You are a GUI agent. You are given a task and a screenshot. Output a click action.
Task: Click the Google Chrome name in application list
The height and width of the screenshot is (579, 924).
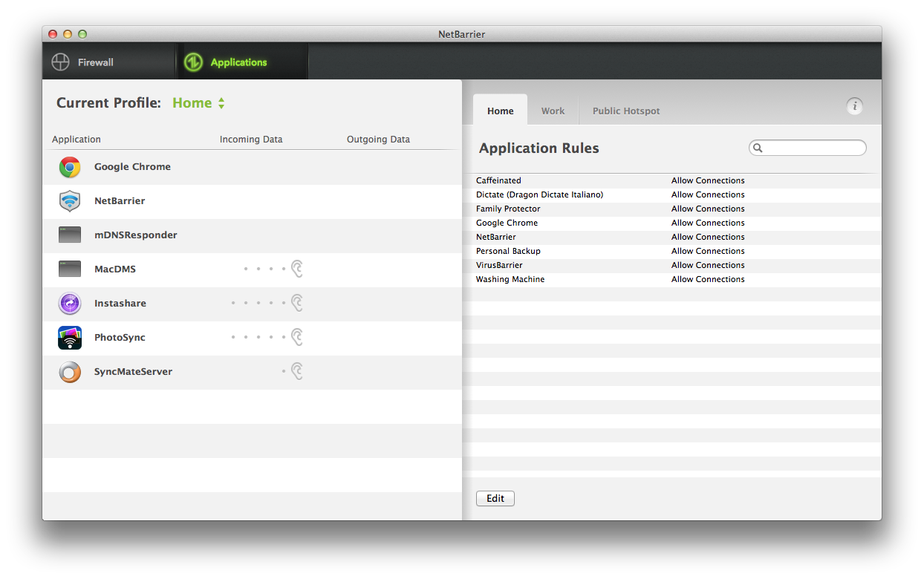pyautogui.click(x=132, y=167)
